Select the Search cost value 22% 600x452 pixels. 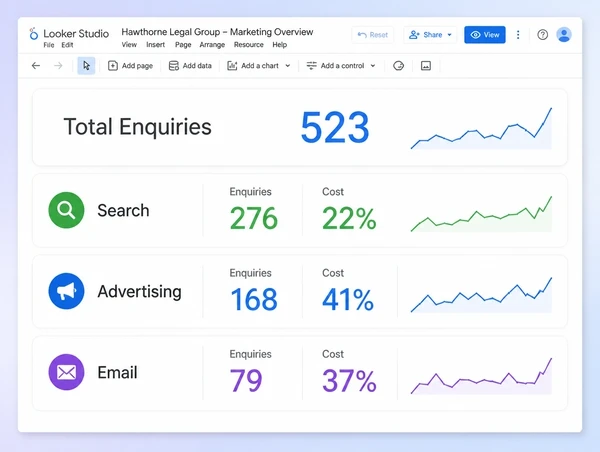[x=349, y=219]
